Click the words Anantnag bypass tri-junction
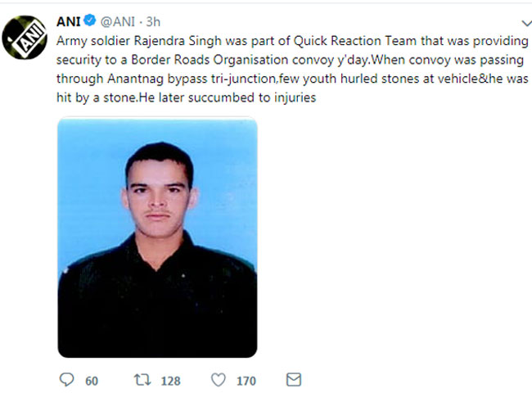Screen dimensions: 532x393 [x=192, y=79]
